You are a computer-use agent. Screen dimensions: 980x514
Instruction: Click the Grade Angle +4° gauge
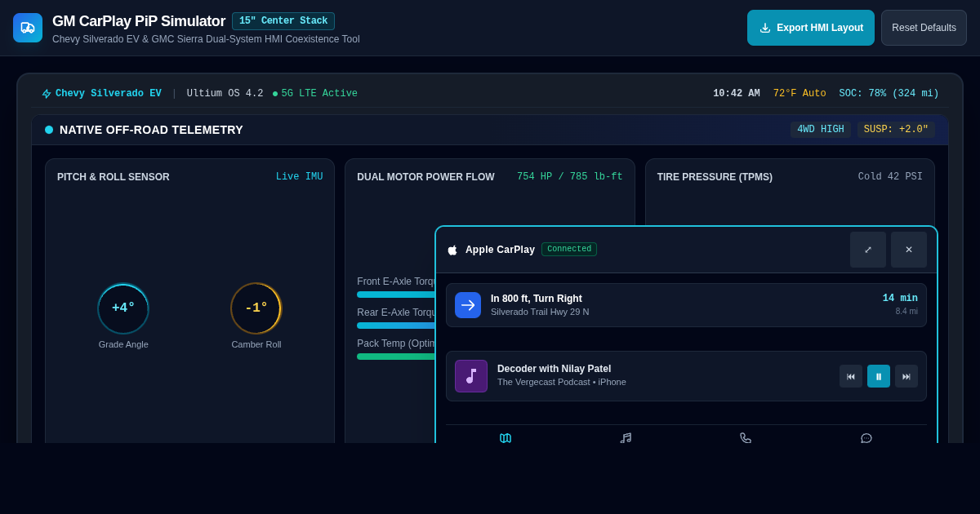point(123,308)
